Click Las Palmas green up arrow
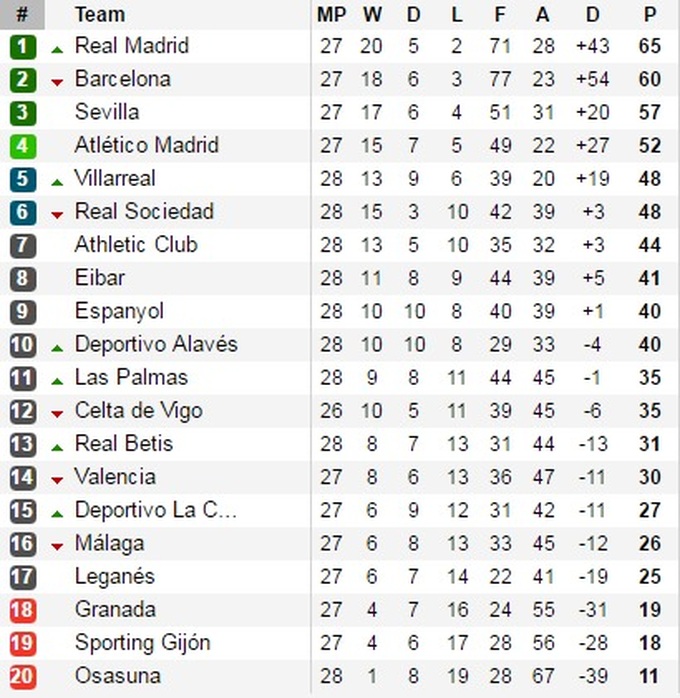This screenshot has width=680, height=698. 57,381
